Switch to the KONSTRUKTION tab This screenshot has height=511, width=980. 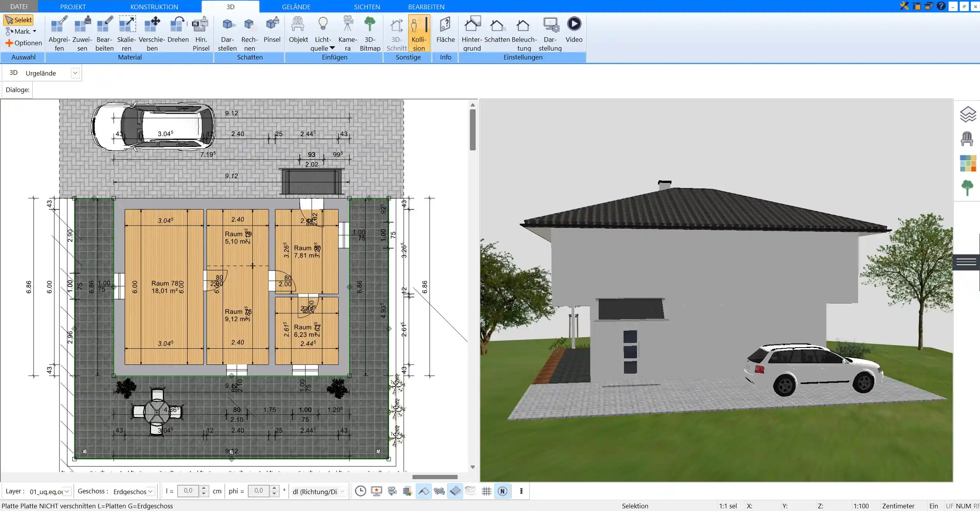pos(154,7)
